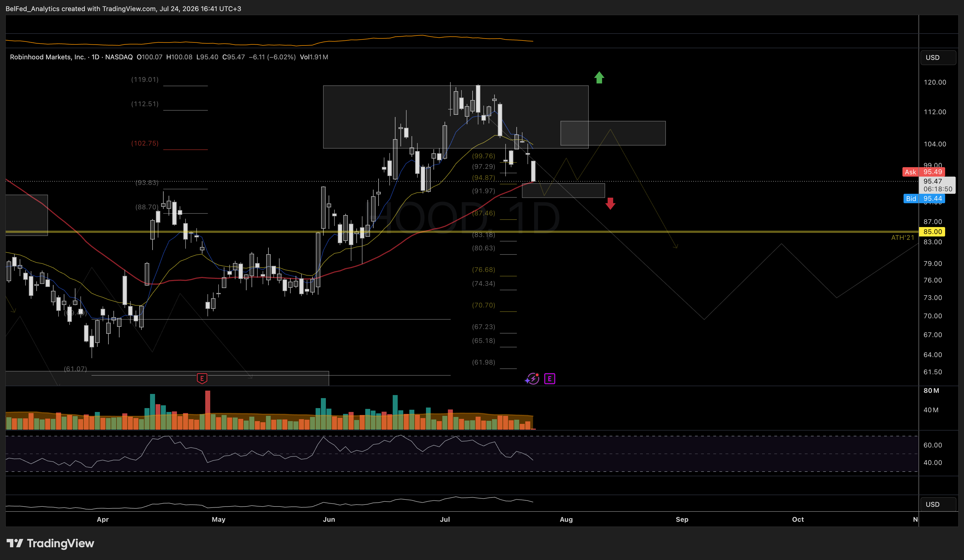
Task: Click the (87.46) level label
Action: [484, 213]
